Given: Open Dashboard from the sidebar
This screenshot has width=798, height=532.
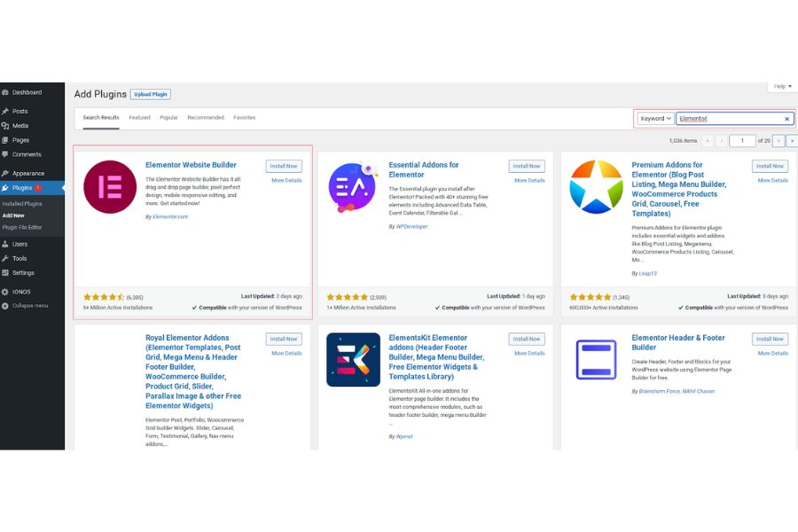Looking at the screenshot, I should (27, 92).
